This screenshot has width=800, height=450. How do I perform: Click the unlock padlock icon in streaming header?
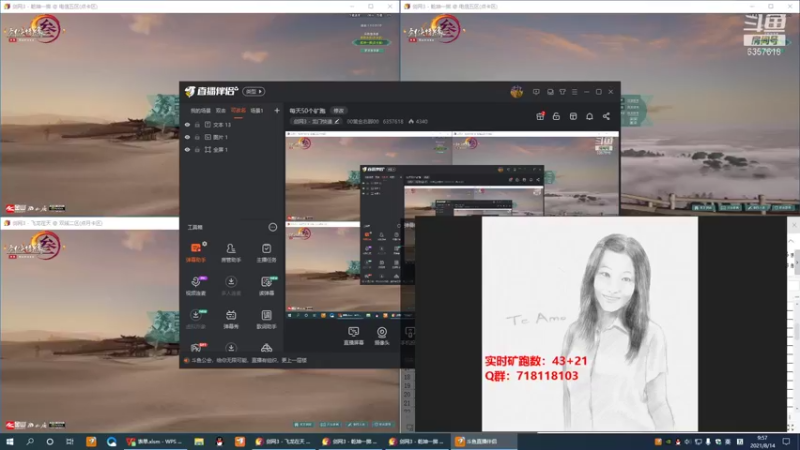(x=556, y=116)
